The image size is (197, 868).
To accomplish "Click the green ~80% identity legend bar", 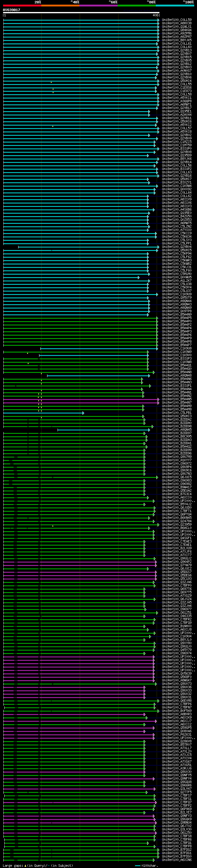I will [137, 6].
